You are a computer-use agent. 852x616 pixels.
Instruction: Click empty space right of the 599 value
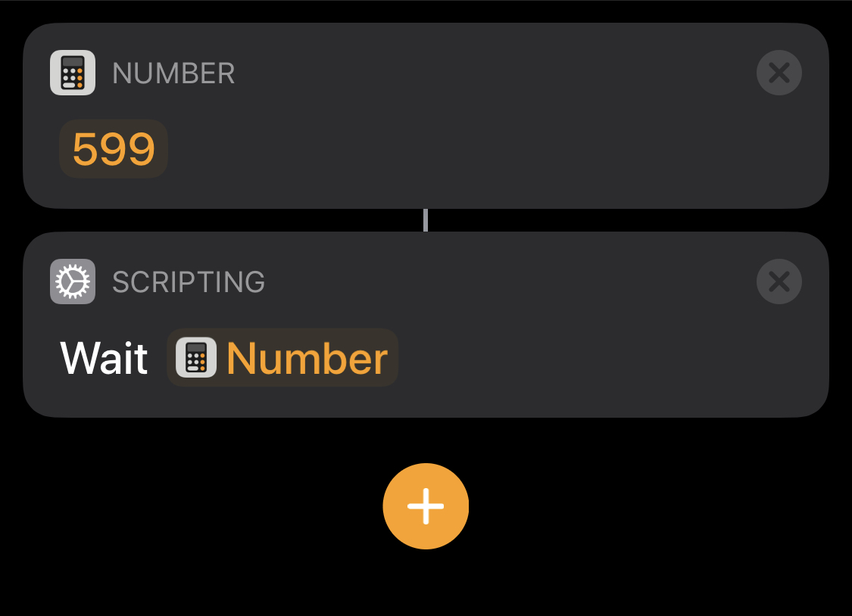(492, 149)
